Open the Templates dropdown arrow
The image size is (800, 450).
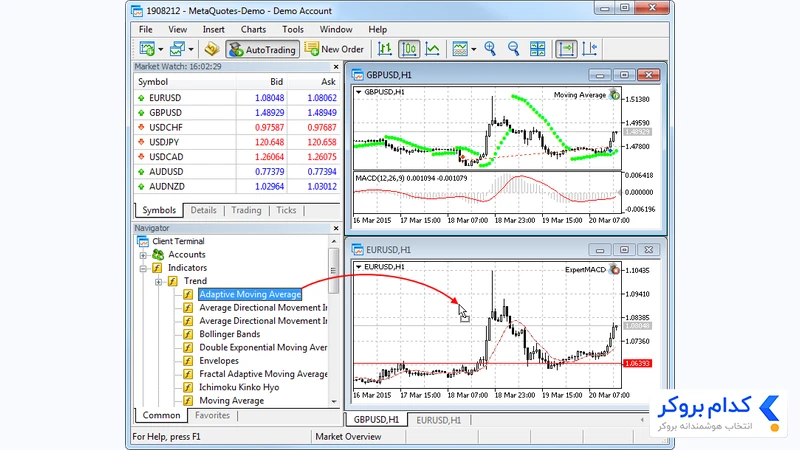[x=473, y=49]
